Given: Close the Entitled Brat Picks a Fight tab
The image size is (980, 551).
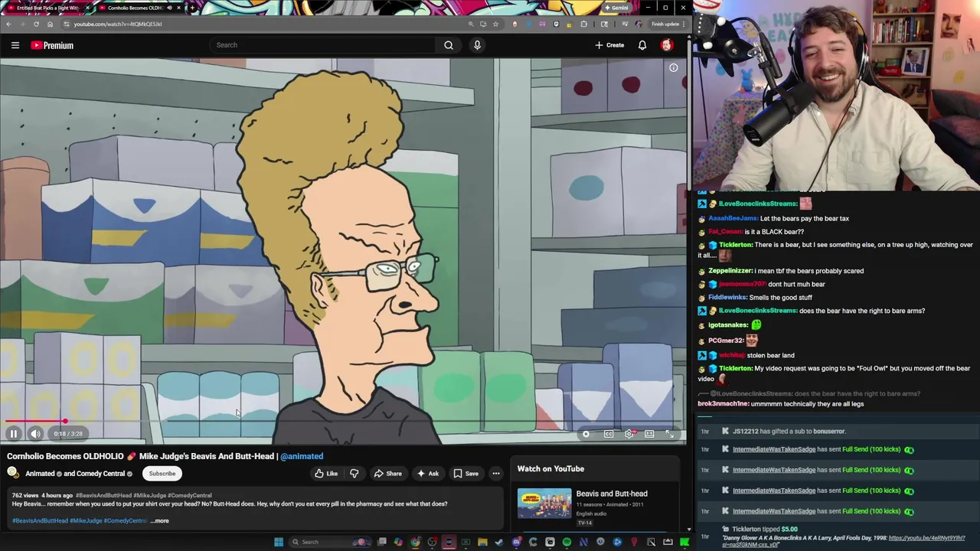Looking at the screenshot, I should pos(87,8).
